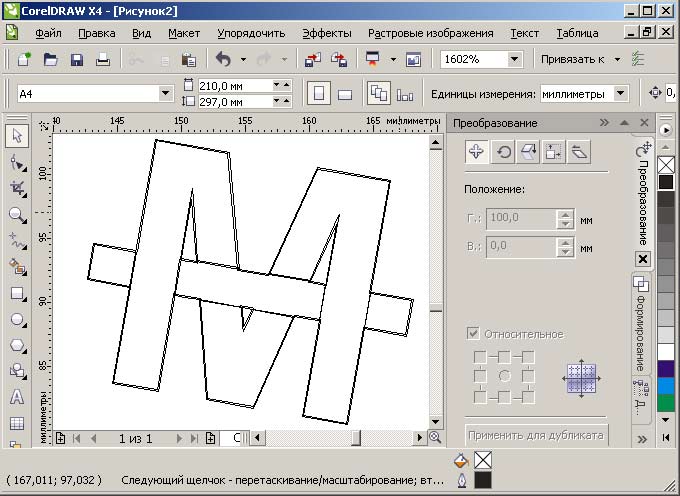
Task: Toggle the Относительное checkbox
Action: [x=473, y=334]
